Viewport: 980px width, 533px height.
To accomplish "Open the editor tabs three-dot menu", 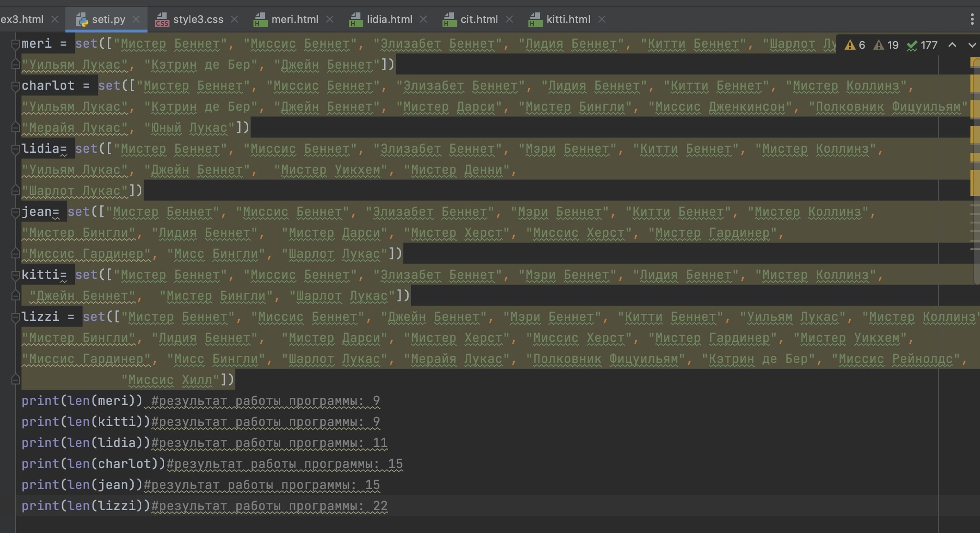I will tap(972, 19).
